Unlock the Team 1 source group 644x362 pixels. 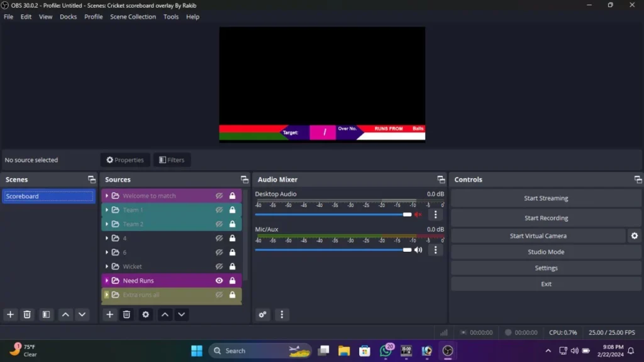233,210
